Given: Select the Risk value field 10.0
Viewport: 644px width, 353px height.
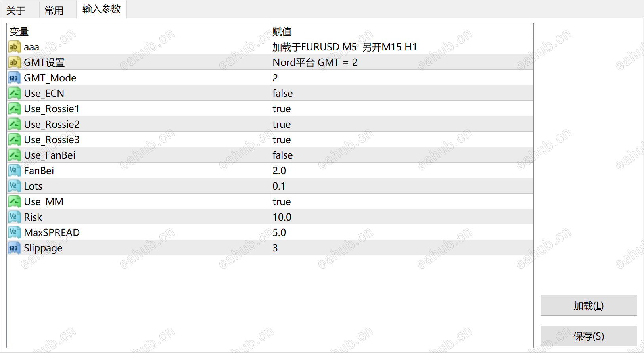Looking at the screenshot, I should pos(401,217).
